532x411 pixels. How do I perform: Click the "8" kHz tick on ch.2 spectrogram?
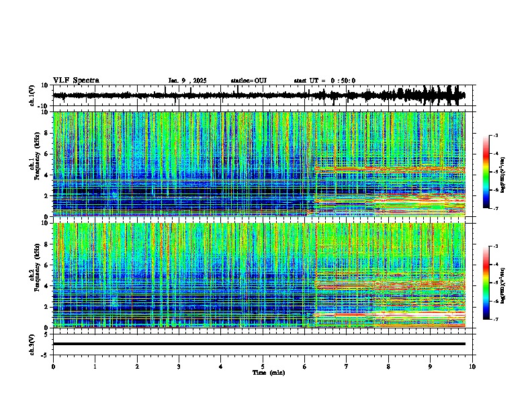[x=47, y=244]
